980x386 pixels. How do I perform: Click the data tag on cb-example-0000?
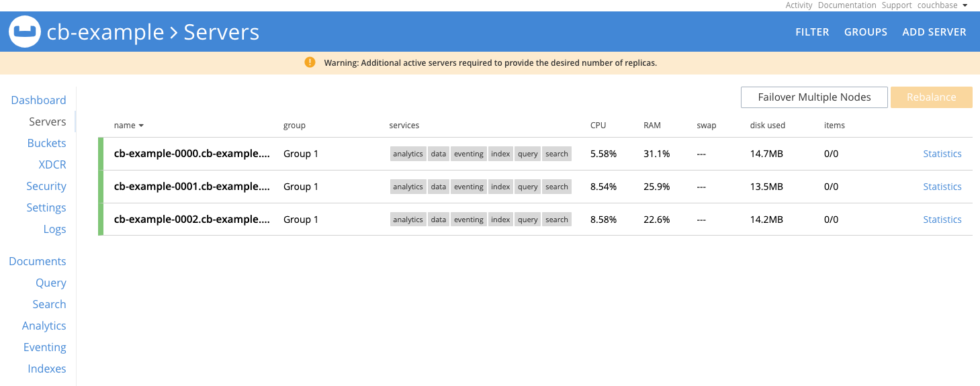(x=439, y=154)
